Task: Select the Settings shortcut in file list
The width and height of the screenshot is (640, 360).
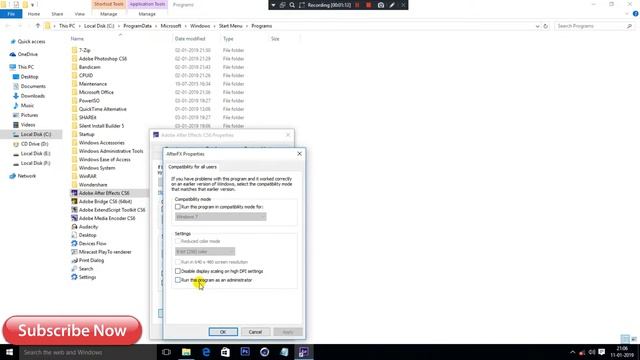Action: point(87,277)
